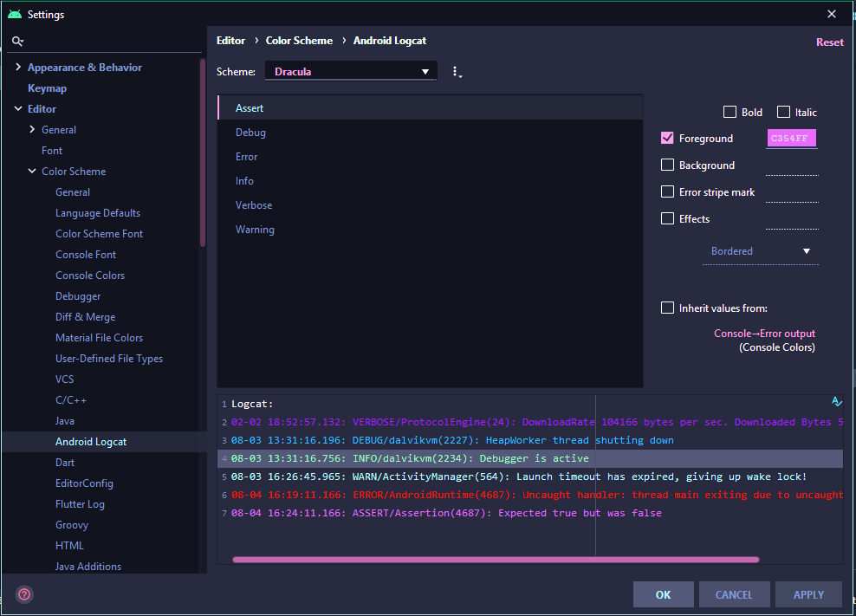
Task: Enable the Bold checkbox
Action: pos(730,112)
